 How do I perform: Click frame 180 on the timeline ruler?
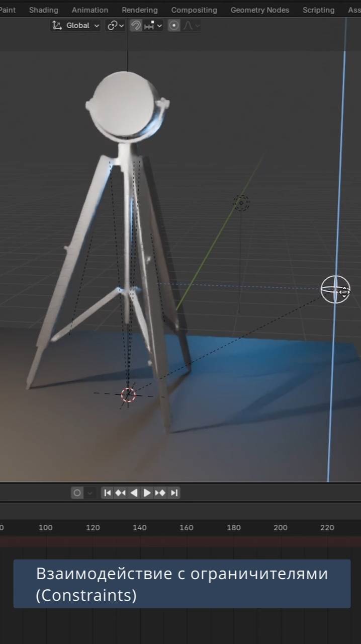(x=234, y=528)
